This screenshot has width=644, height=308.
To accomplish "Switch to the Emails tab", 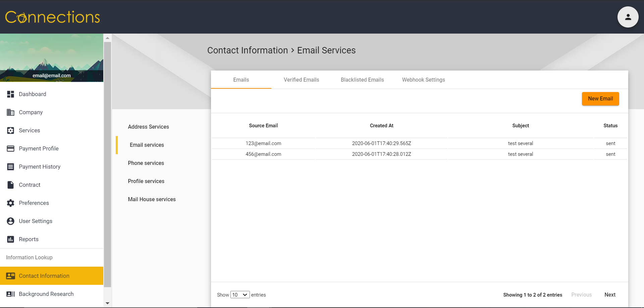I will [x=241, y=80].
